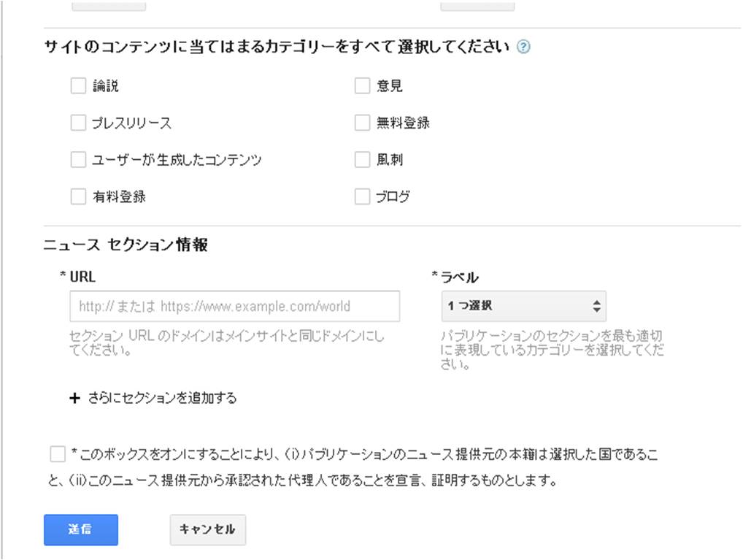
Task: Tick the プレスリリース checkbox
Action: click(x=78, y=123)
